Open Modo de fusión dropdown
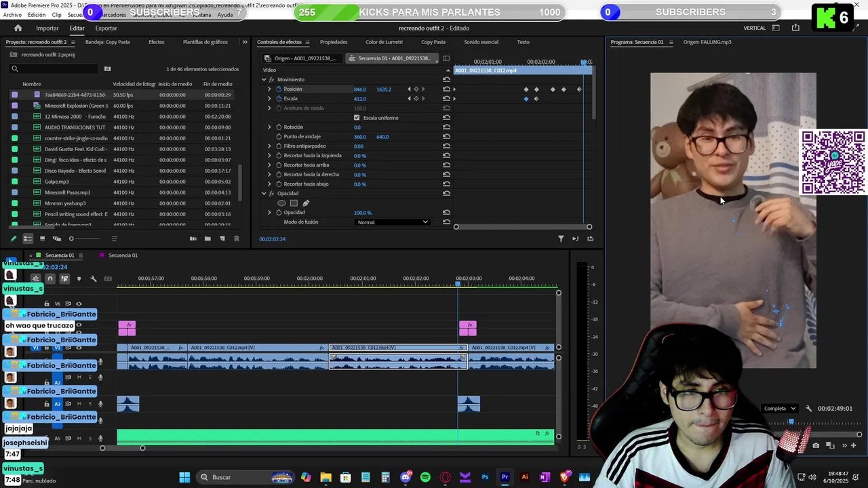 click(393, 222)
